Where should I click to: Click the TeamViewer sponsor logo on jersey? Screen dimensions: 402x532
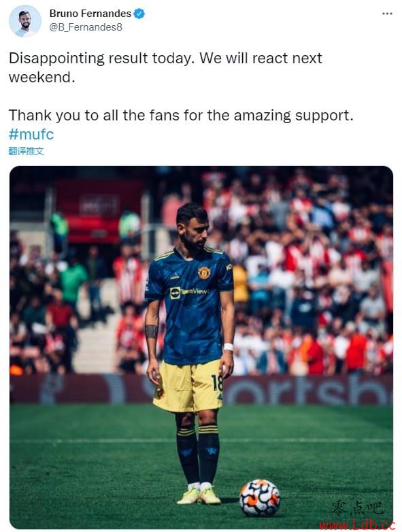(188, 292)
